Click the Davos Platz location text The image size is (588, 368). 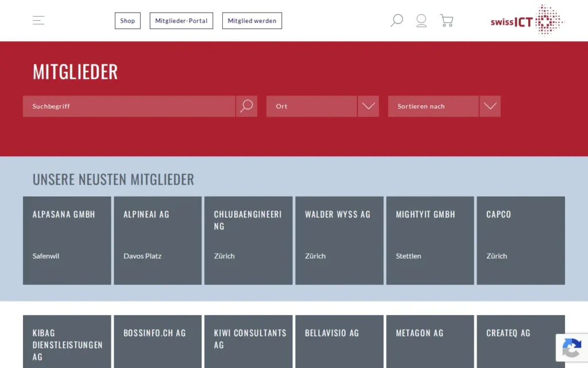(142, 256)
